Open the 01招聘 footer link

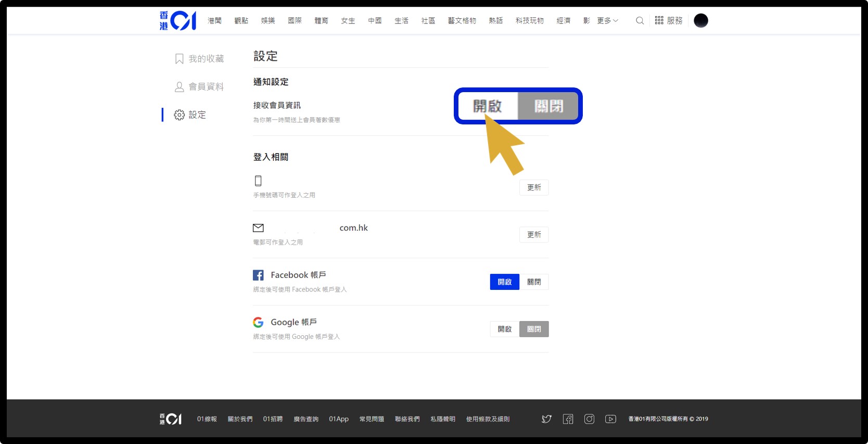[273, 419]
